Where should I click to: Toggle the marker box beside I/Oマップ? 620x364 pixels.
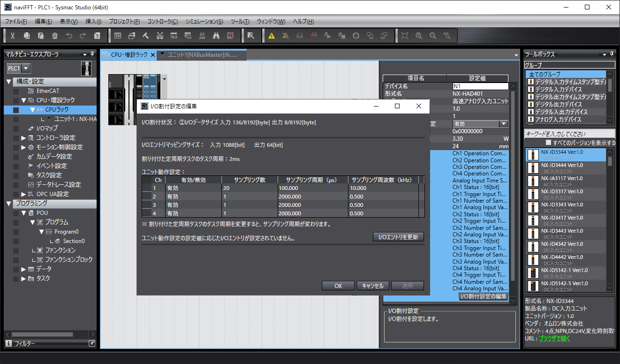tap(16, 129)
